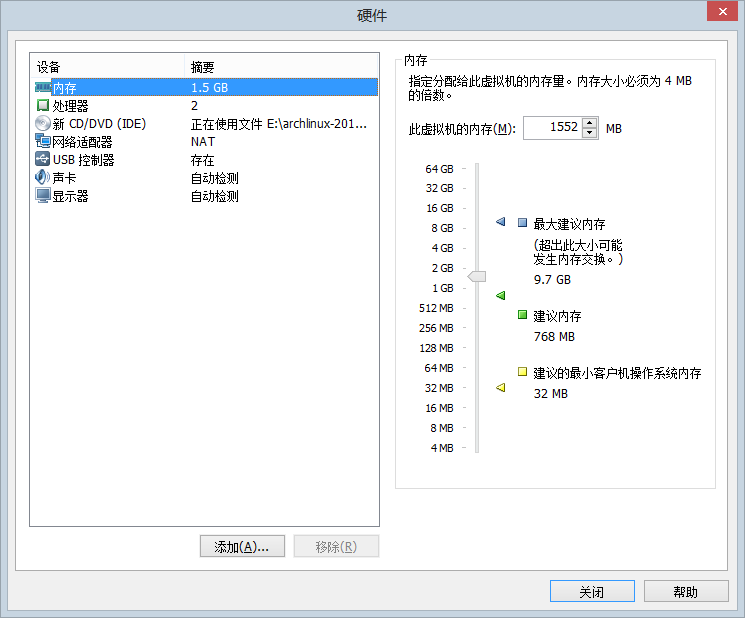Screen dimensions: 745x618
Task: Select the 处理器 device row
Action: click(x=205, y=105)
